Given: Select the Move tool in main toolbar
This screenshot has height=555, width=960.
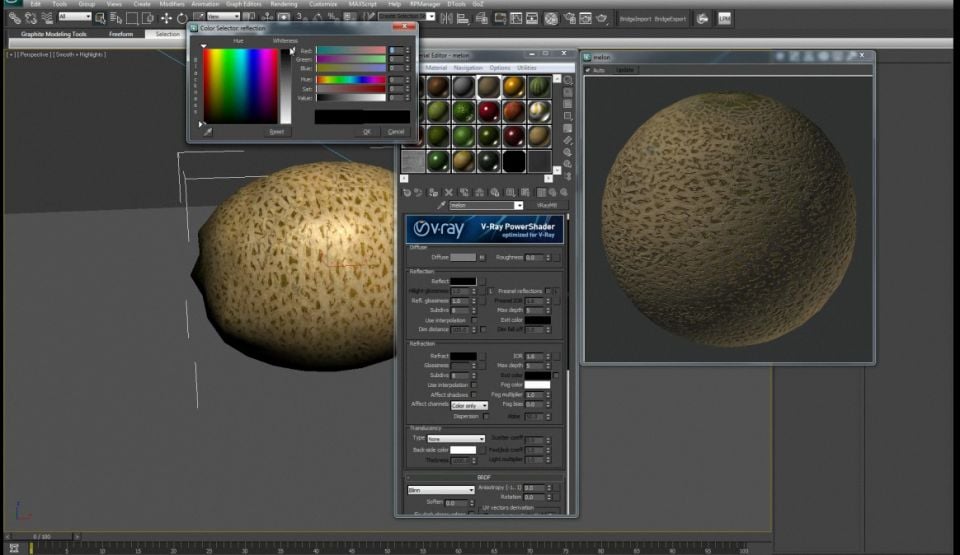Looking at the screenshot, I should pos(166,18).
